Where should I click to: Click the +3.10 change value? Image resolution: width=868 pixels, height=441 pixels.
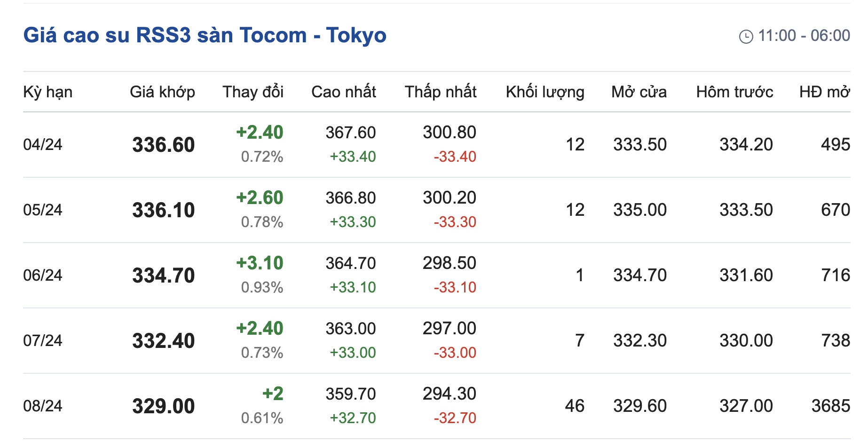pyautogui.click(x=260, y=263)
